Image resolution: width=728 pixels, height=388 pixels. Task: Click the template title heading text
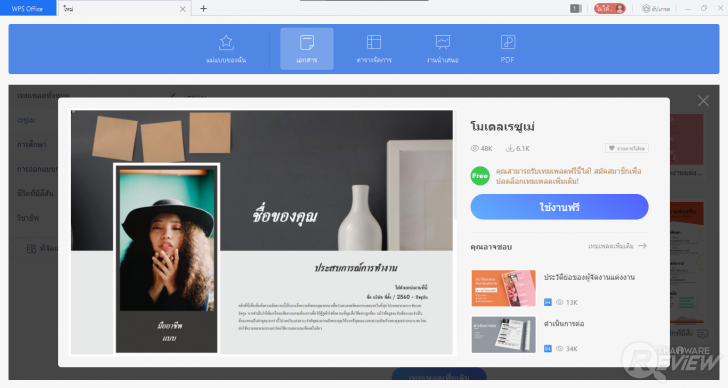[502, 126]
